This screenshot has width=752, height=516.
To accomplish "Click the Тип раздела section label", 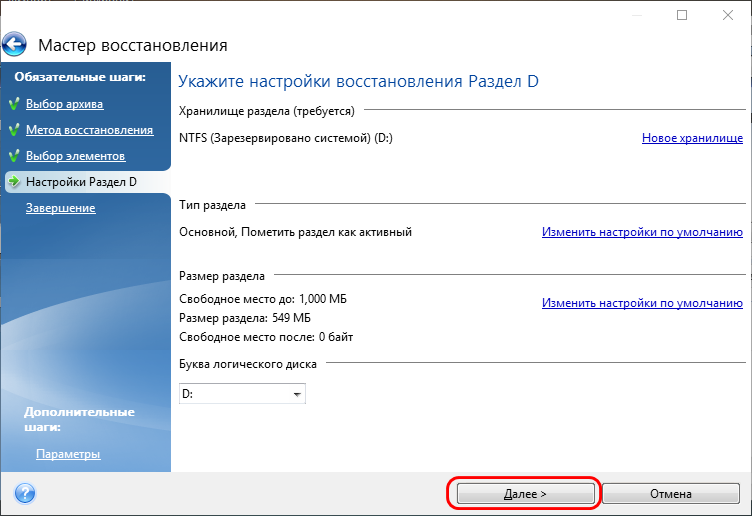I will (x=212, y=205).
